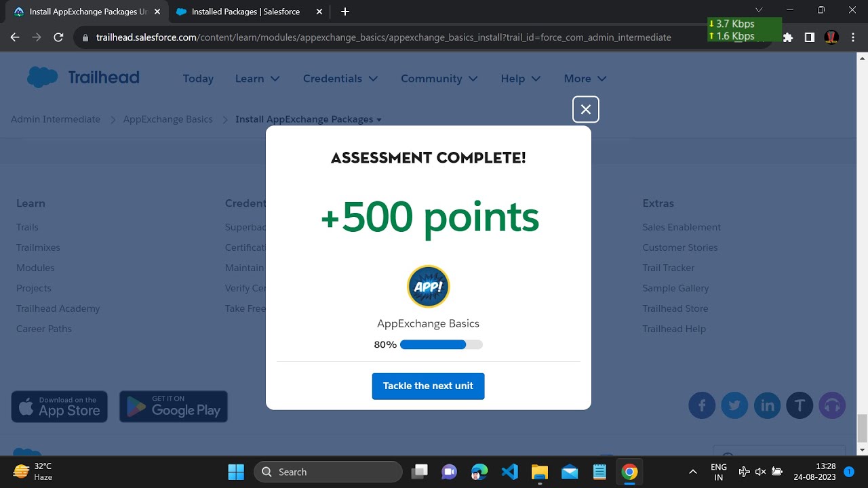Image resolution: width=868 pixels, height=488 pixels.
Task: Reload the current page
Action: pos(58,37)
